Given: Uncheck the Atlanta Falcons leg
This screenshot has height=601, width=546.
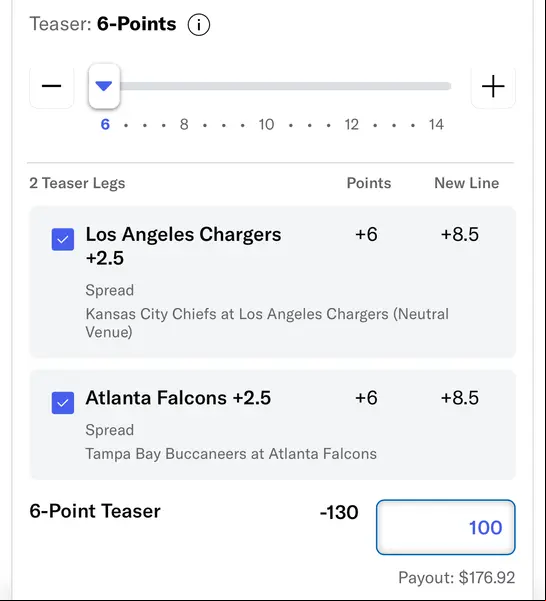Looking at the screenshot, I should click(63, 403).
